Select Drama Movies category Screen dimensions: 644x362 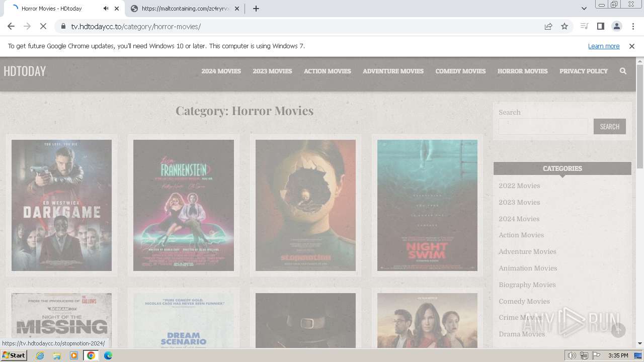pyautogui.click(x=522, y=334)
